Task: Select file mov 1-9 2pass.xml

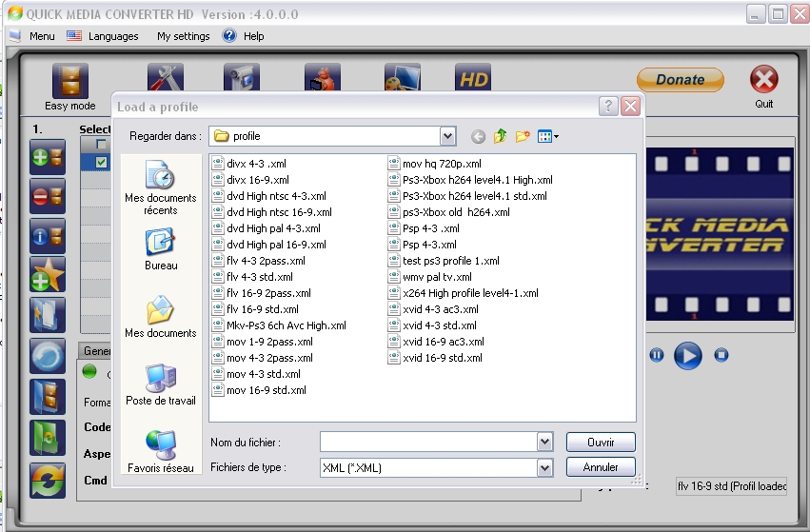Action: coord(263,342)
